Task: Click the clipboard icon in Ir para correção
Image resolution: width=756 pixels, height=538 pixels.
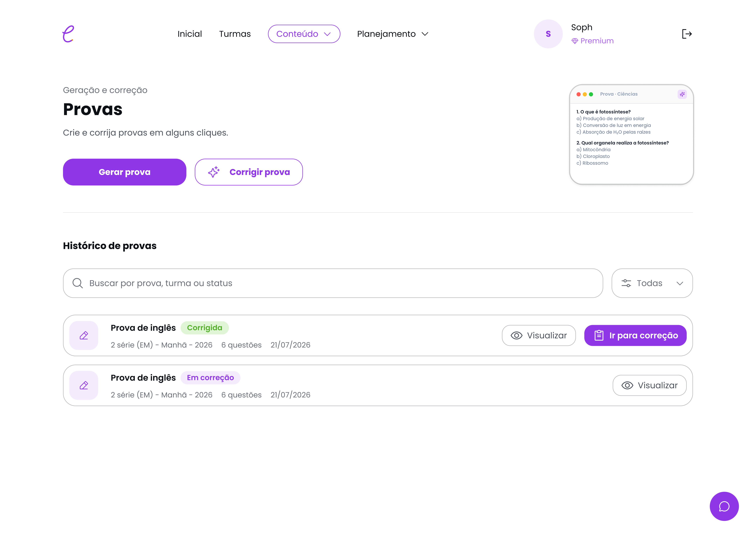Action: (x=599, y=336)
